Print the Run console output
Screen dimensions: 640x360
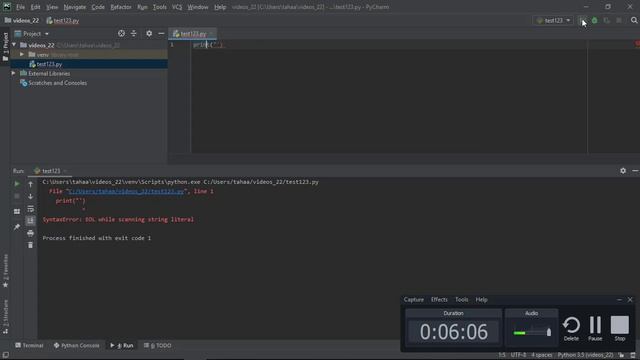point(31,233)
